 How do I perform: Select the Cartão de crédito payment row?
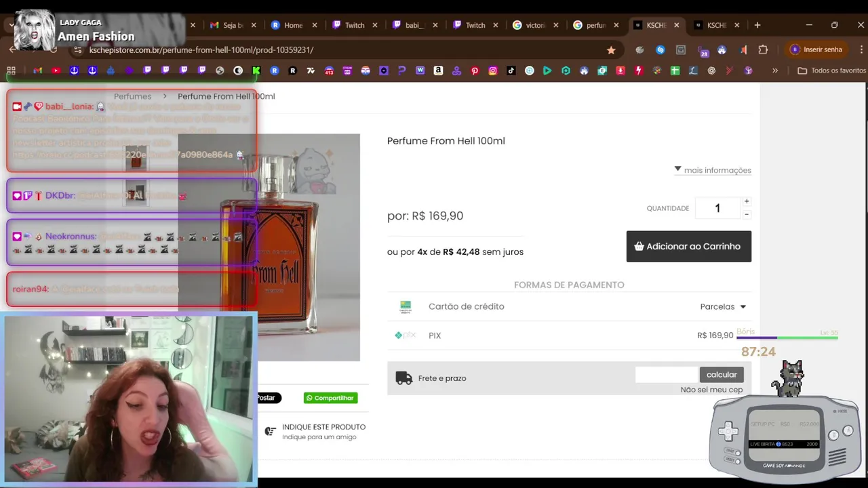coord(570,306)
